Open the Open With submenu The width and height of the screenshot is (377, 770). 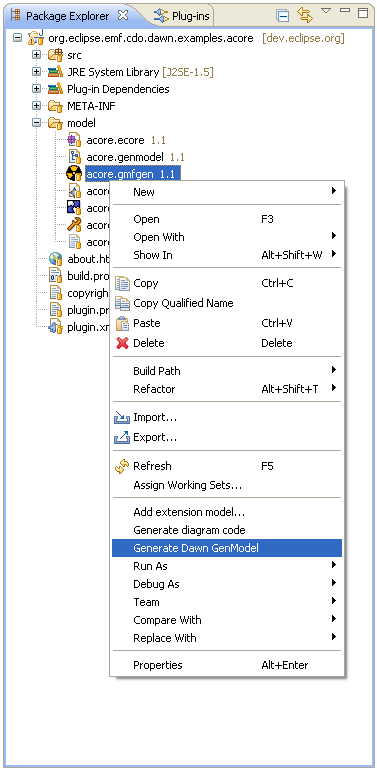coord(227,237)
